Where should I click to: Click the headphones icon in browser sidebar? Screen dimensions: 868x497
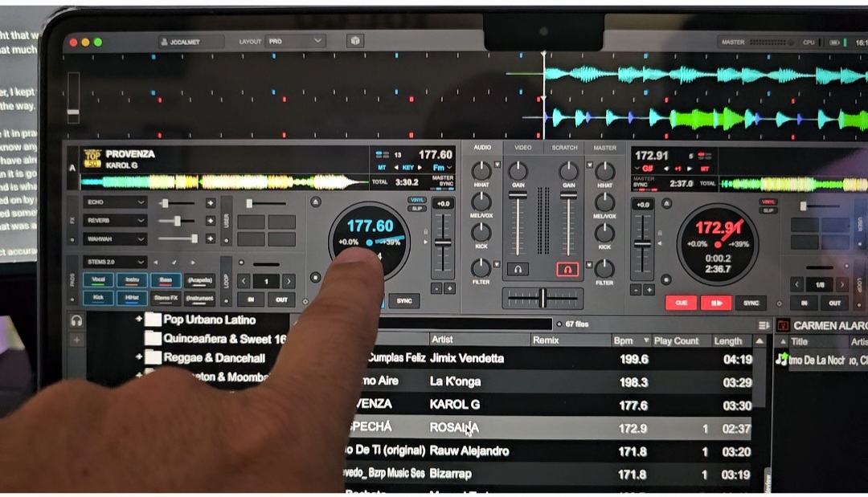(x=76, y=320)
